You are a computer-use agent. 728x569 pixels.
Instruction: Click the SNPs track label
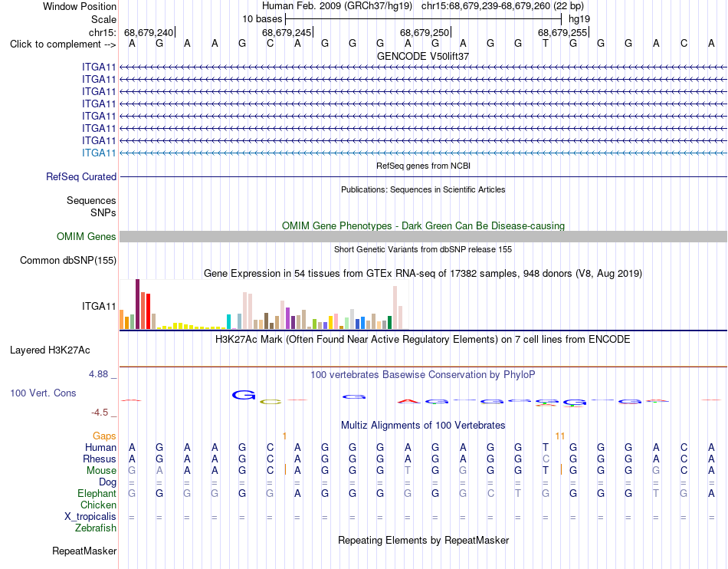pyautogui.click(x=103, y=212)
